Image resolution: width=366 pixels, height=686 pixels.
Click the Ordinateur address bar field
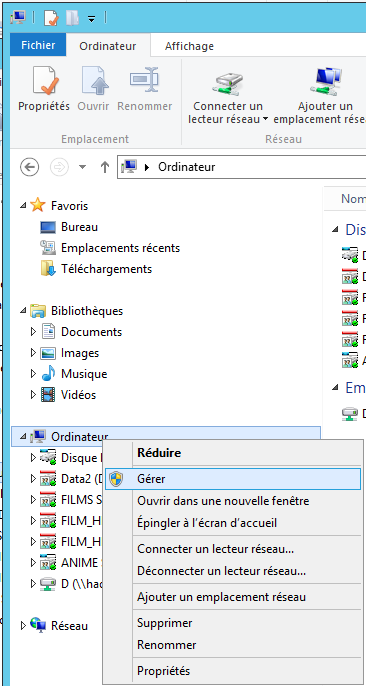coord(242,167)
